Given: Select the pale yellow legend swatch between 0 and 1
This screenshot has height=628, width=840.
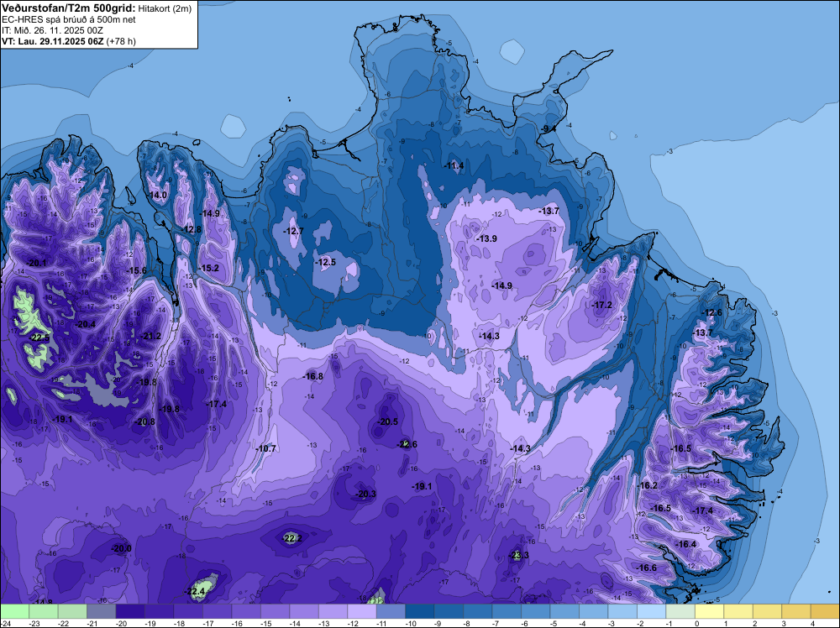Looking at the screenshot, I should coord(709,611).
